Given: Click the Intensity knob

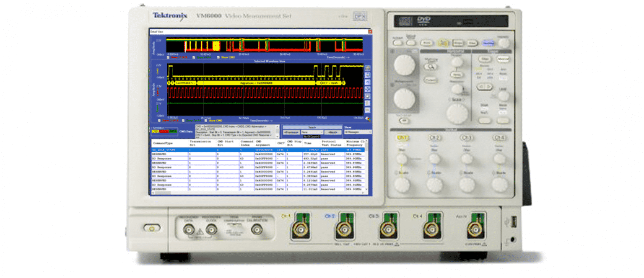Looking at the screenshot, I should click(x=504, y=43).
